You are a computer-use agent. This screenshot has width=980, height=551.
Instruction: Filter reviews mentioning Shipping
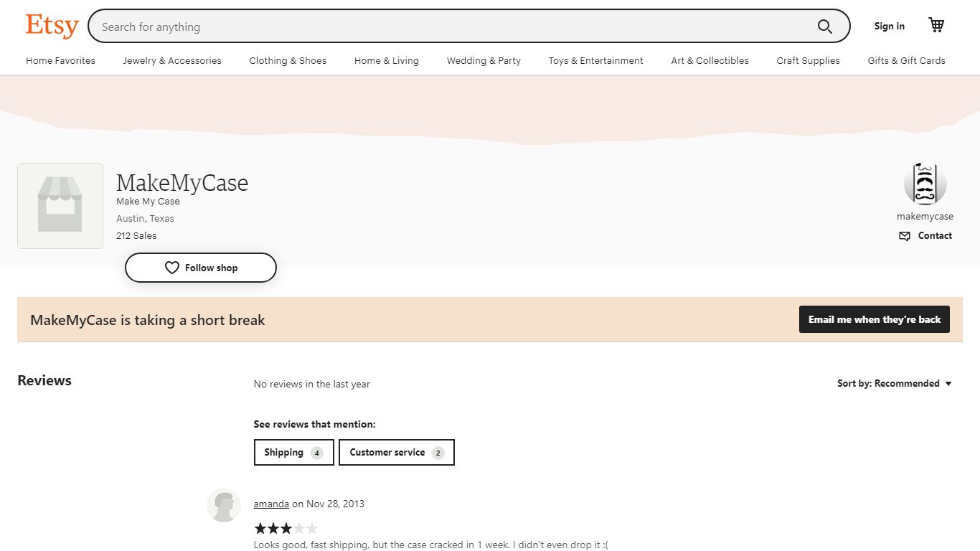(293, 452)
